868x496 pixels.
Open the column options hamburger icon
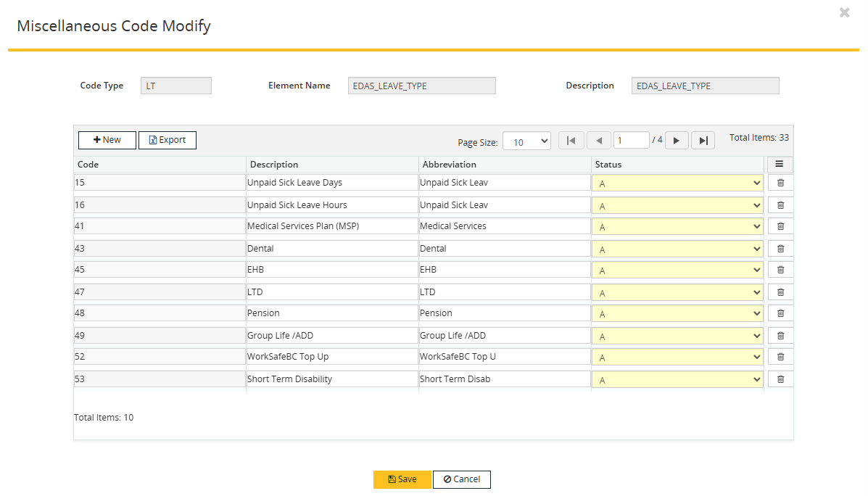coord(780,165)
